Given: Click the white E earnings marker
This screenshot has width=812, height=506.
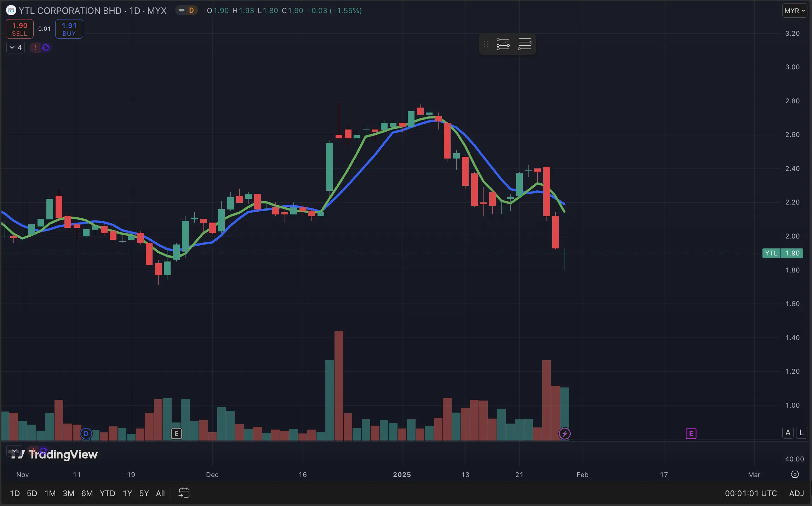Looking at the screenshot, I should point(176,433).
